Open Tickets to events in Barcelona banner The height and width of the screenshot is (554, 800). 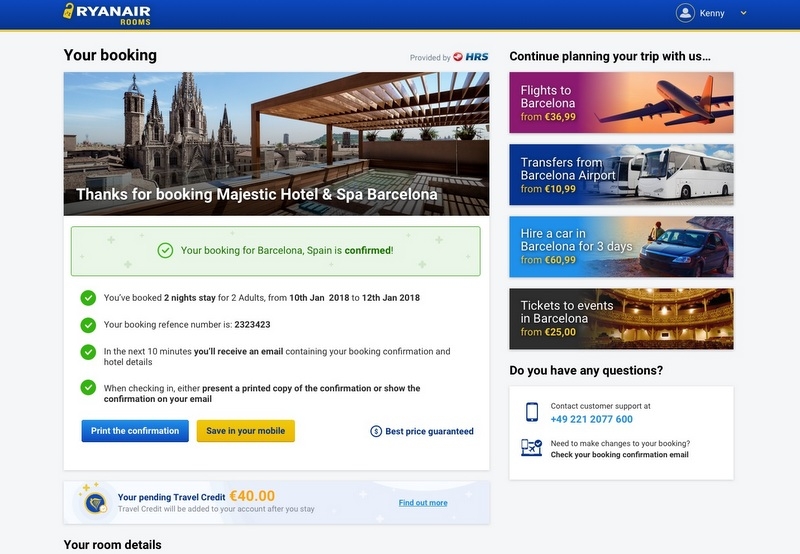pyautogui.click(x=621, y=319)
